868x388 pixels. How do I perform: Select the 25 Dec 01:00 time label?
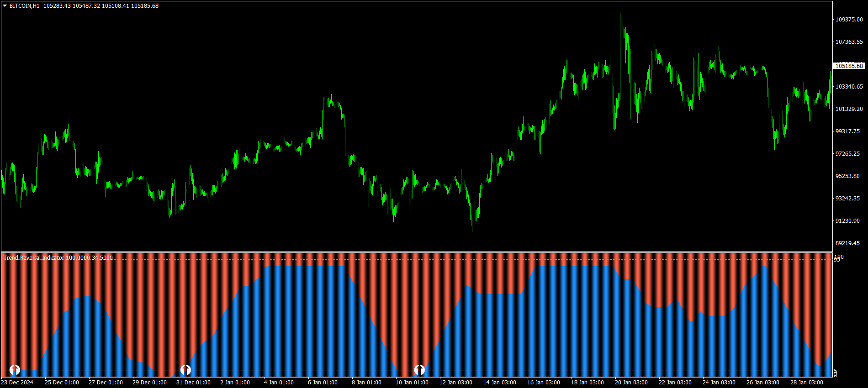tap(62, 383)
